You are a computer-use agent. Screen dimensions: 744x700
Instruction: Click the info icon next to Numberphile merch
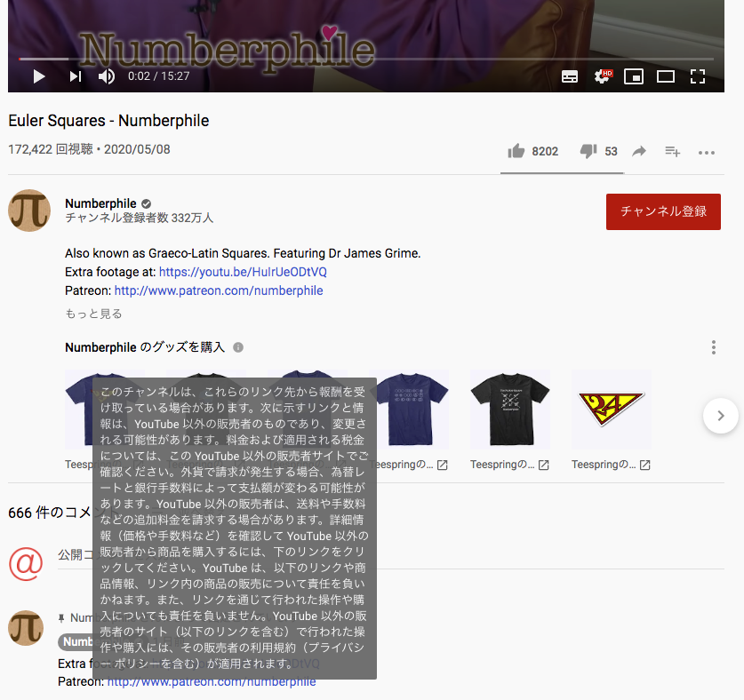(x=237, y=347)
